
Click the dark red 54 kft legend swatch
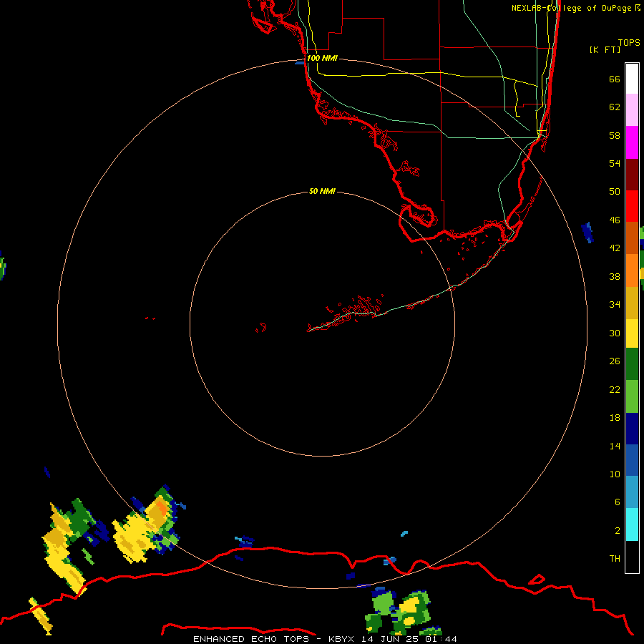coord(632,175)
